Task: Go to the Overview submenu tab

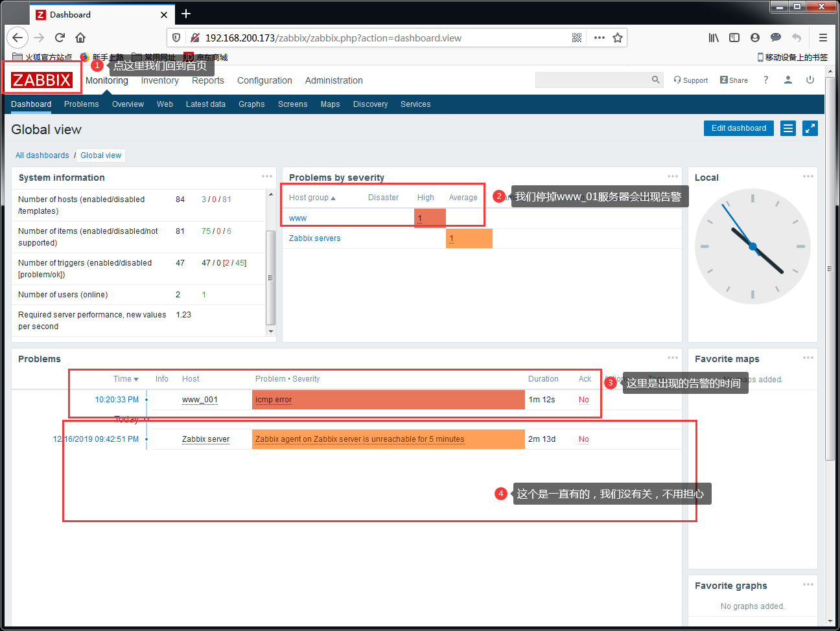Action: (128, 104)
